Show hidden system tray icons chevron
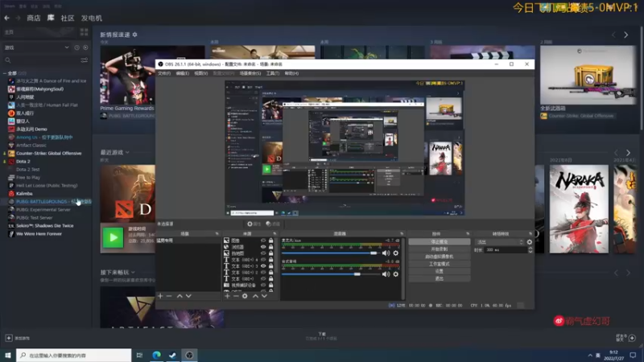The height and width of the screenshot is (362, 644). click(590, 355)
